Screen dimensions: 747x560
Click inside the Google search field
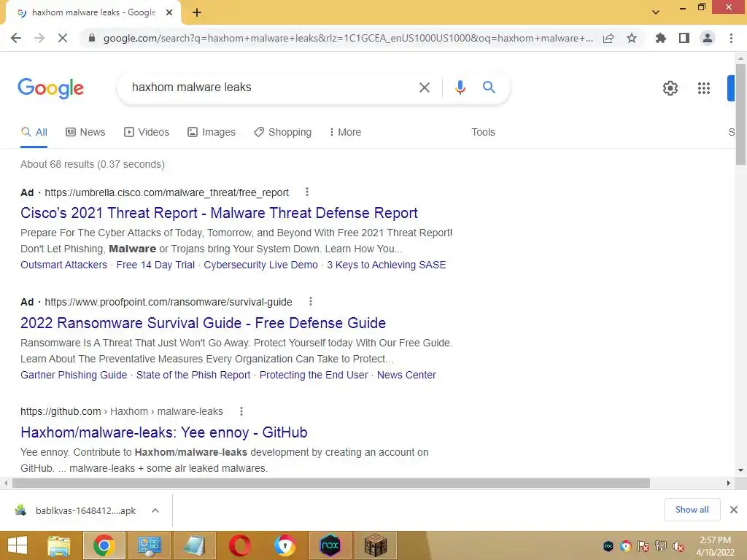point(271,87)
